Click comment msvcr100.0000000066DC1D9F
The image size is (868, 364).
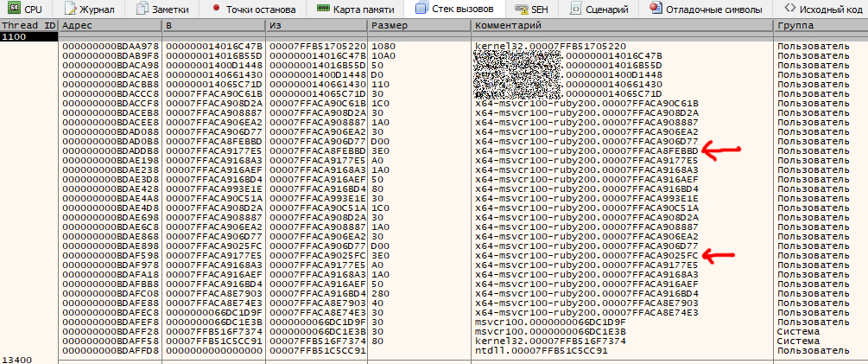[x=551, y=322]
